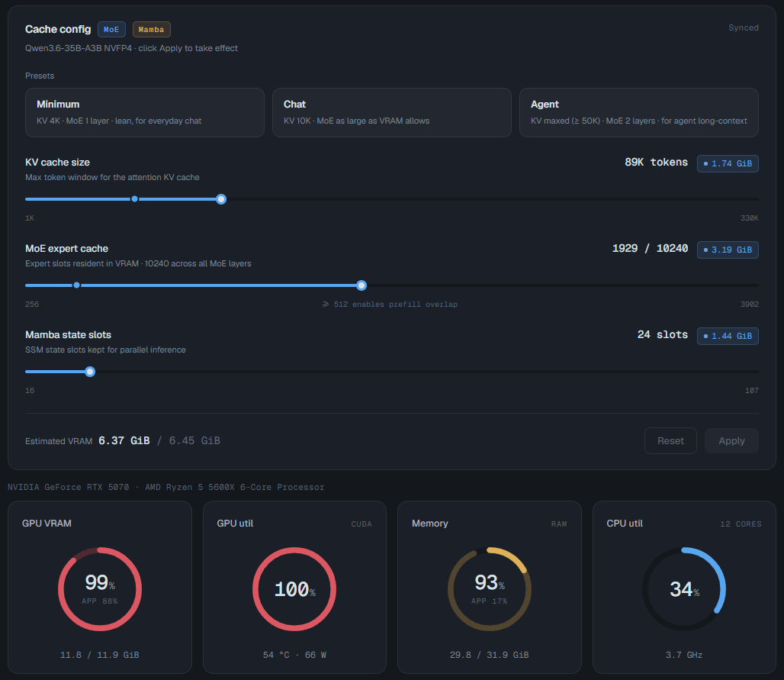Click the Mamba tag badge
Viewport: 784px width, 680px height.
pyautogui.click(x=152, y=30)
